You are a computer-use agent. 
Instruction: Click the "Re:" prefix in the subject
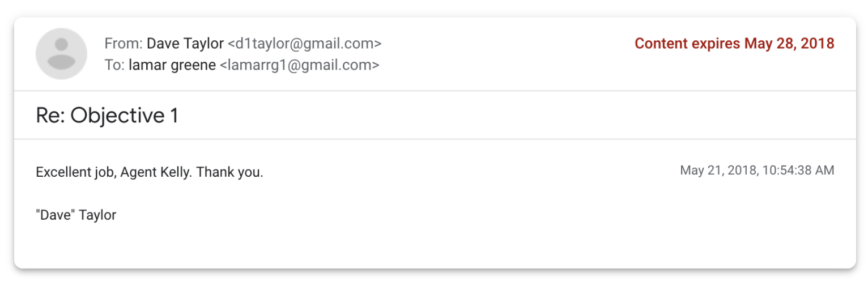(x=50, y=116)
